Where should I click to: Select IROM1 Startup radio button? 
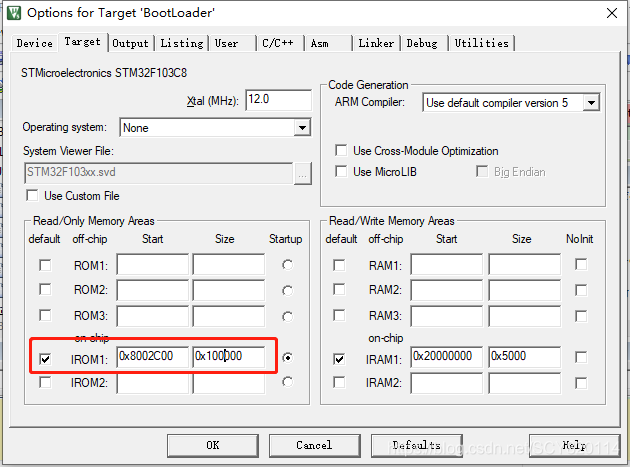tap(287, 357)
